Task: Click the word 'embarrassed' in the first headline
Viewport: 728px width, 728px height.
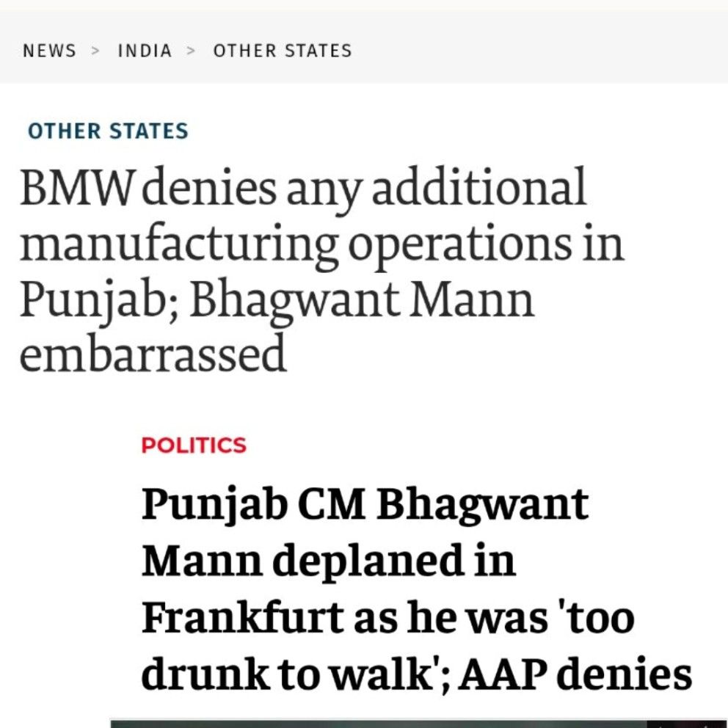Action: pyautogui.click(x=153, y=354)
